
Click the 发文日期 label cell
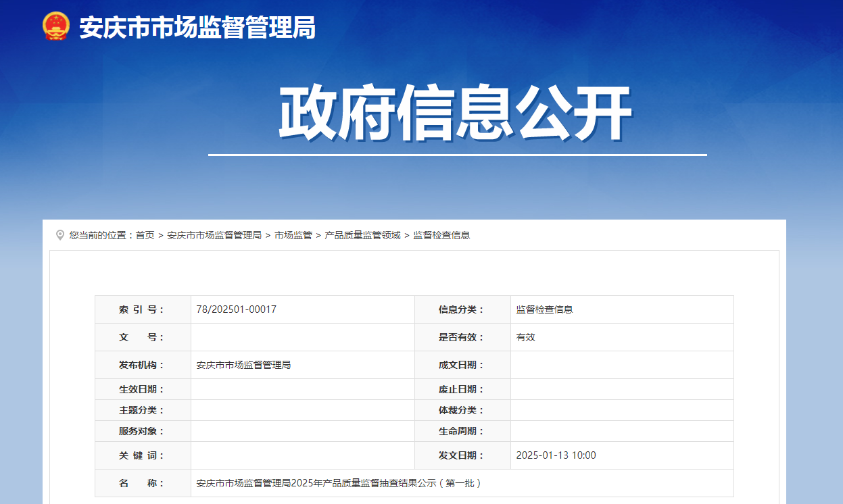click(x=462, y=455)
